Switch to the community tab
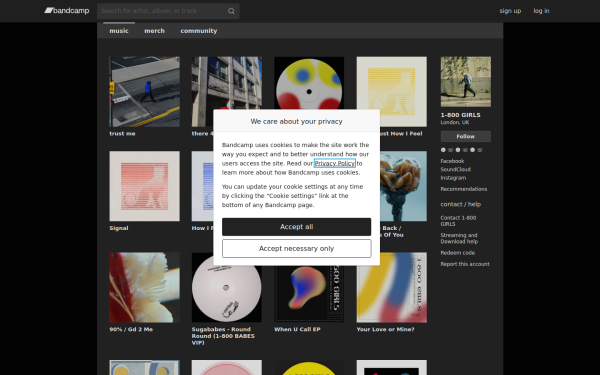 [x=199, y=31]
